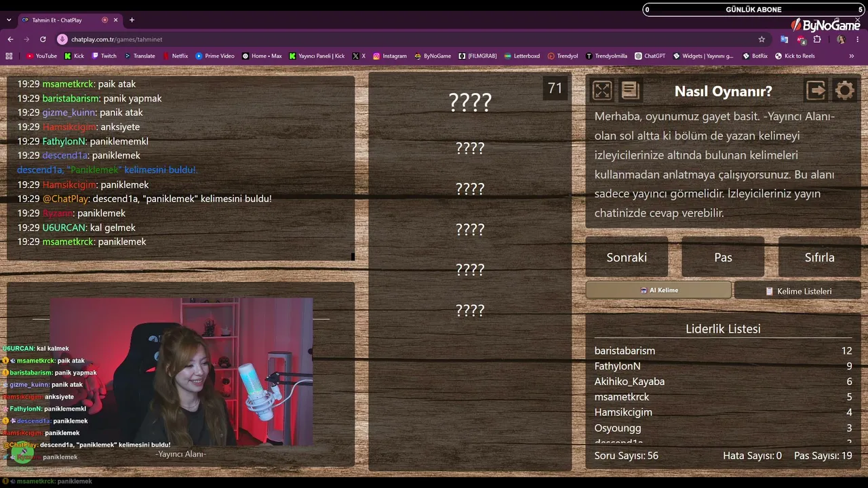The width and height of the screenshot is (868, 488).
Task: Open a new browser tab
Action: click(132, 20)
